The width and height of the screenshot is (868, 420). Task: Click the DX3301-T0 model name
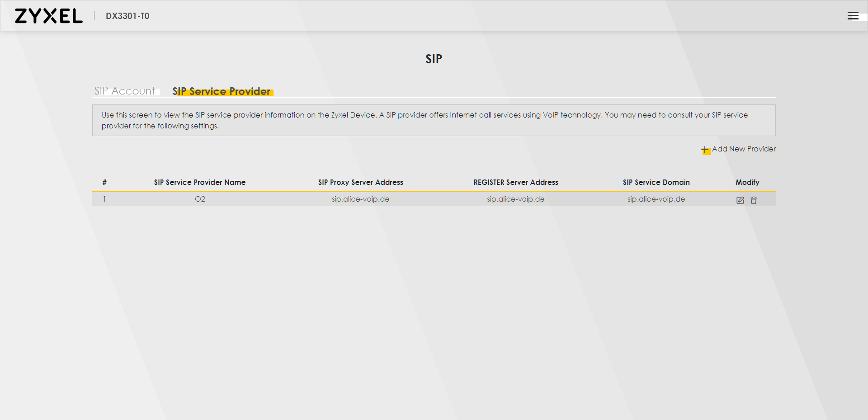[127, 16]
